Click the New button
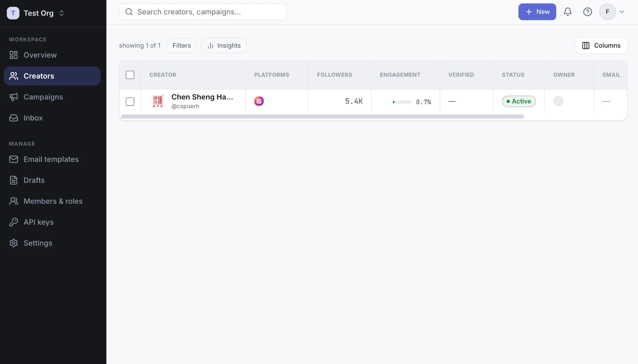638x364 pixels. 537,12
